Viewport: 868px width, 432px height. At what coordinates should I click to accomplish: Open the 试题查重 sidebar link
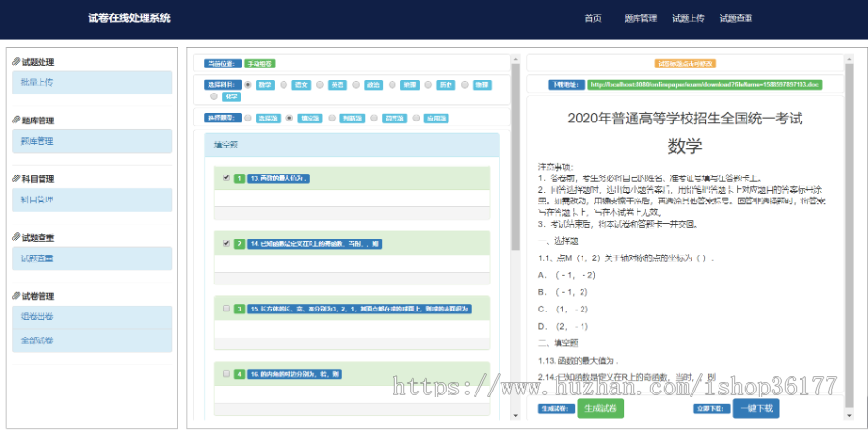tap(92, 258)
